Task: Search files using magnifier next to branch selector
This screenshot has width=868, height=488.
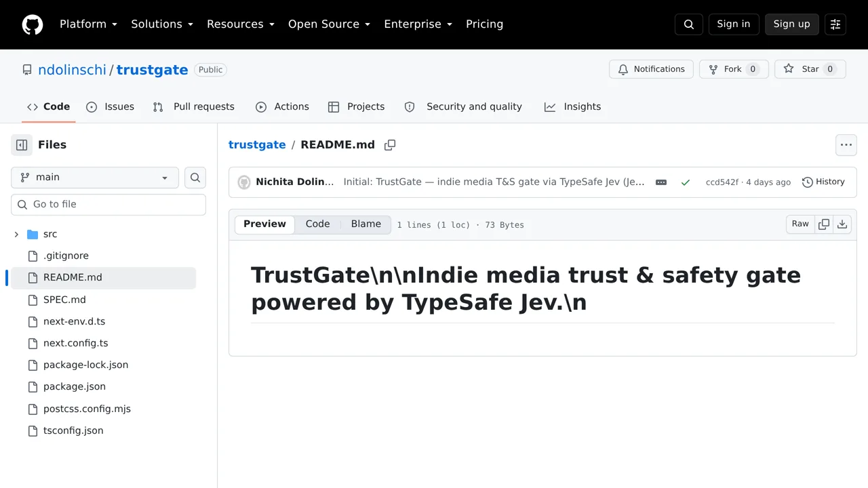Action: [x=195, y=178]
